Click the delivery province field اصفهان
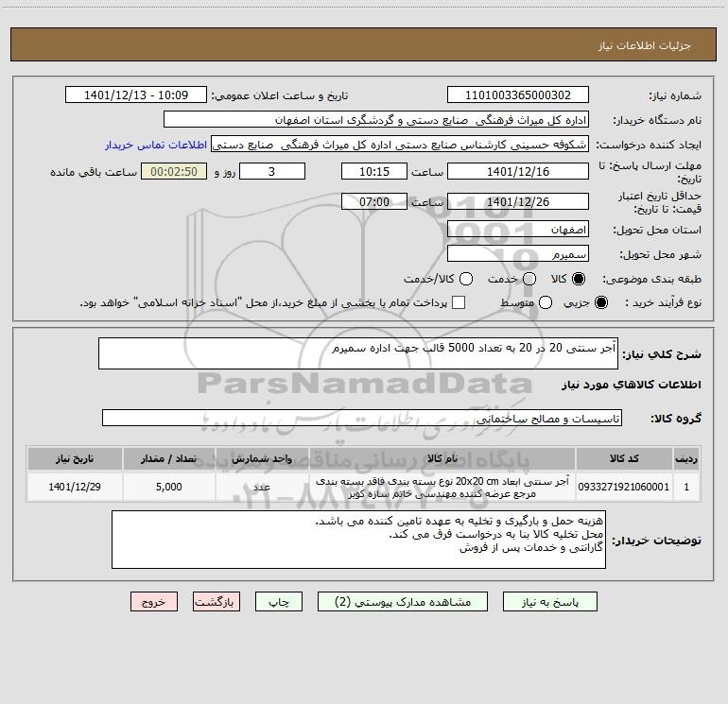Viewport: 728px width, 704px height. point(518,230)
